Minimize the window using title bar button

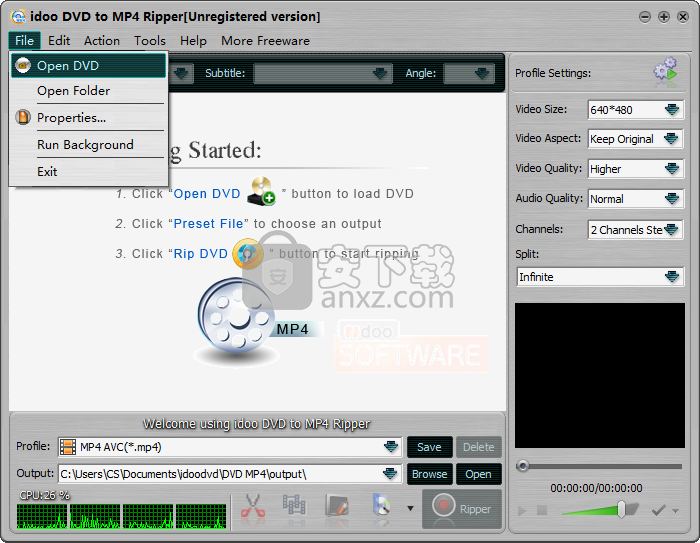(645, 17)
